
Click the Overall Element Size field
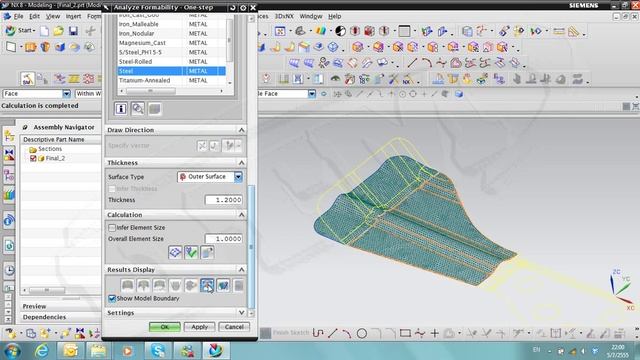click(x=224, y=239)
